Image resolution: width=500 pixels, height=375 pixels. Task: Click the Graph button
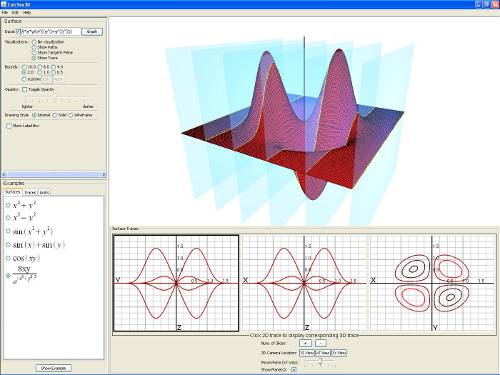click(92, 32)
